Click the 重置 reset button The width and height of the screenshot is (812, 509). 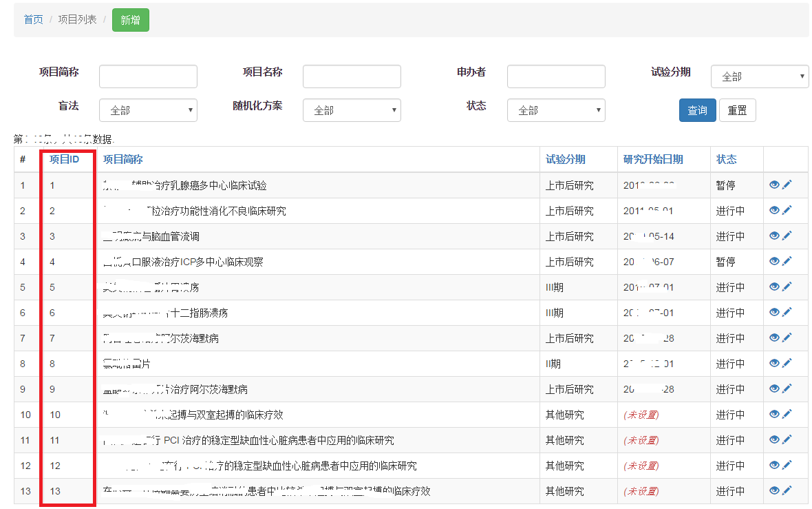pos(737,110)
